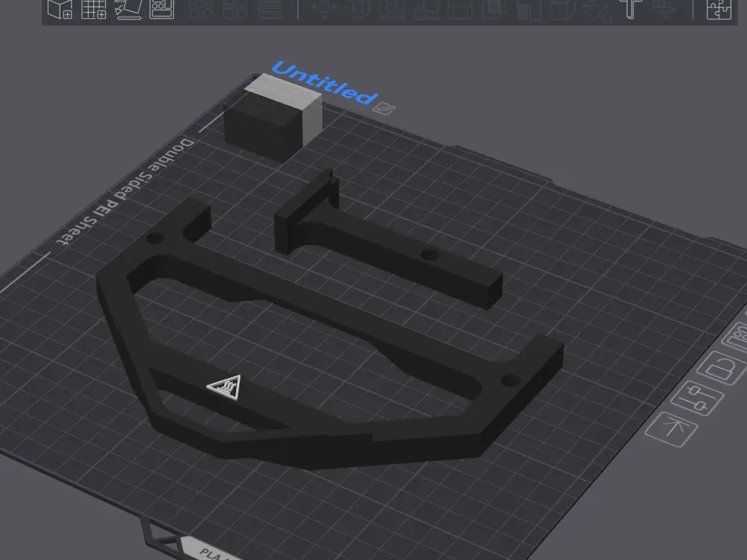Open plate settings sliders icon
The image size is (747, 560).
point(698,398)
